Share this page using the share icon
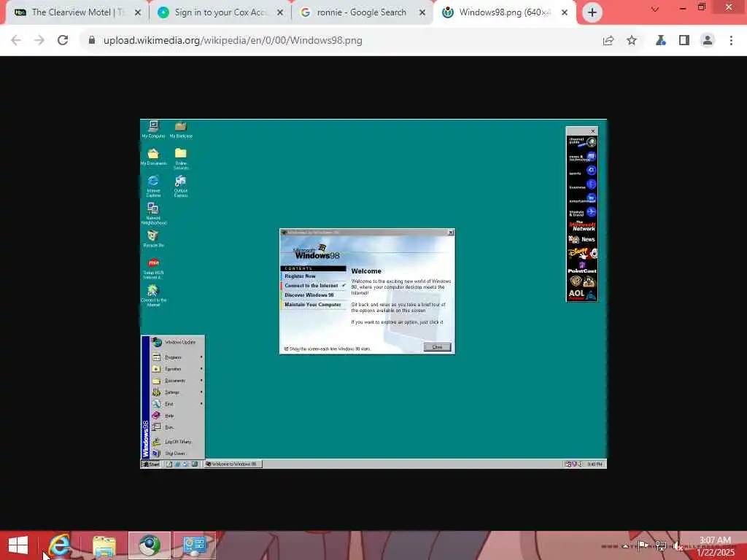Viewport: 747px width, 560px height. tap(608, 41)
